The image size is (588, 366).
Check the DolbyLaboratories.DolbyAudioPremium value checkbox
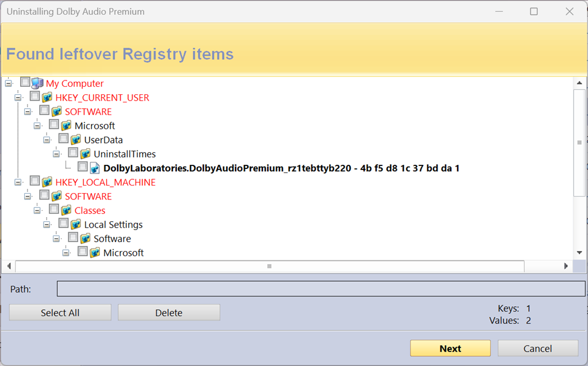pyautogui.click(x=83, y=166)
